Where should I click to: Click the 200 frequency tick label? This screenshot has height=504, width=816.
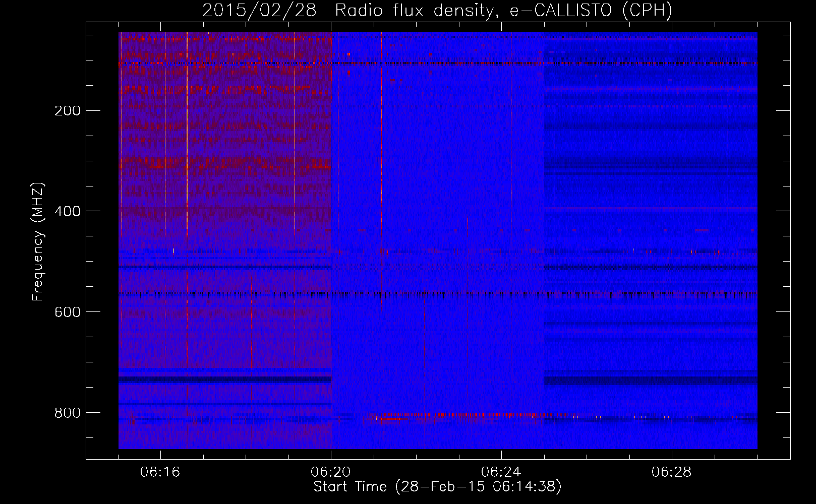coord(68,111)
